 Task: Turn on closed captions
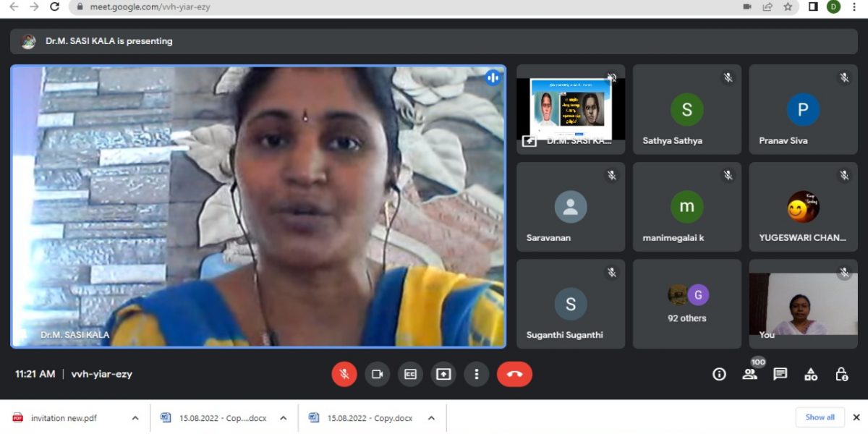410,374
